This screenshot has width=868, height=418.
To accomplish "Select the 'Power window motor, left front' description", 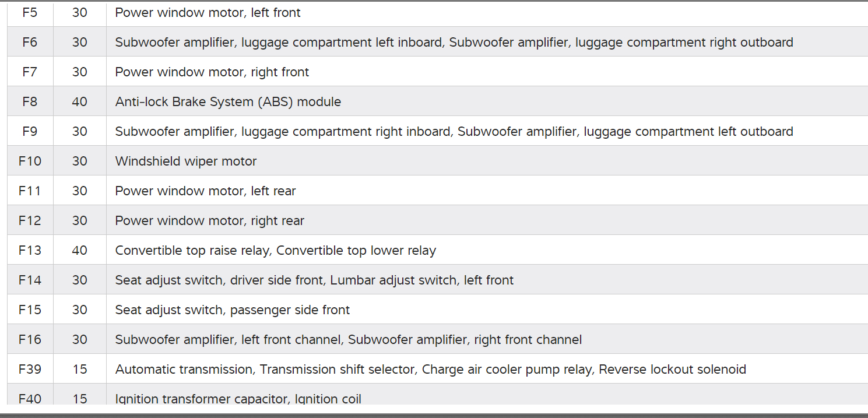I will (208, 12).
